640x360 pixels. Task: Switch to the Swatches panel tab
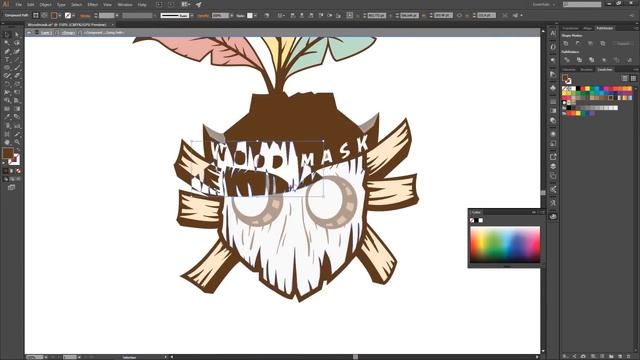tap(604, 69)
